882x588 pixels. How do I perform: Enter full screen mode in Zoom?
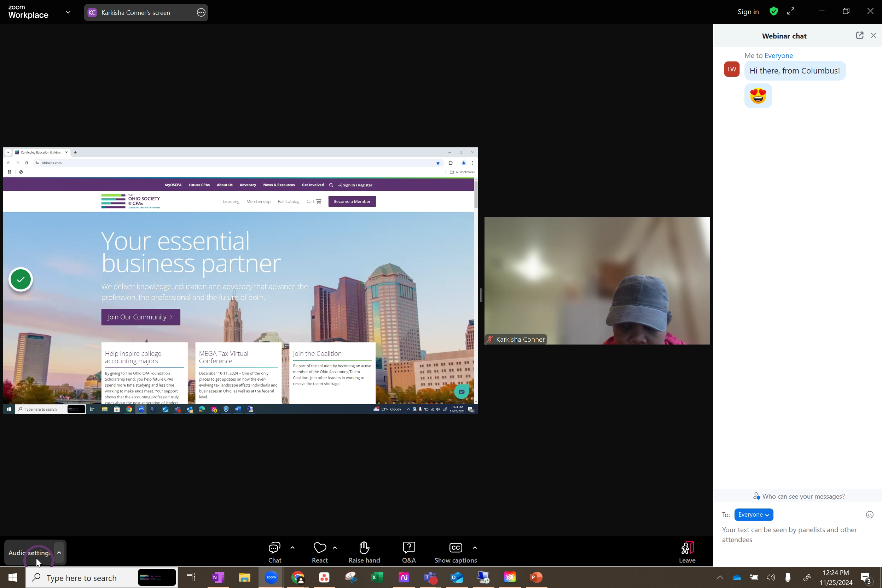point(791,11)
